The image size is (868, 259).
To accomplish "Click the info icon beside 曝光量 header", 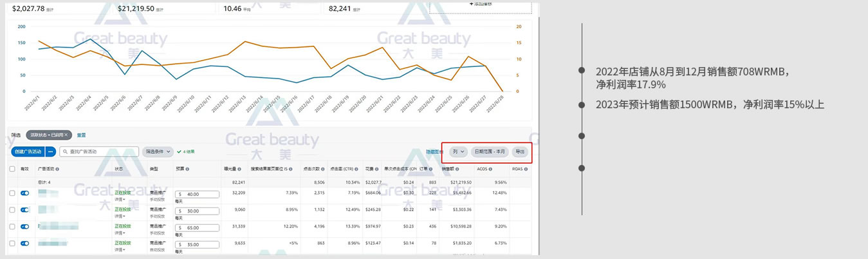I will click(239, 169).
